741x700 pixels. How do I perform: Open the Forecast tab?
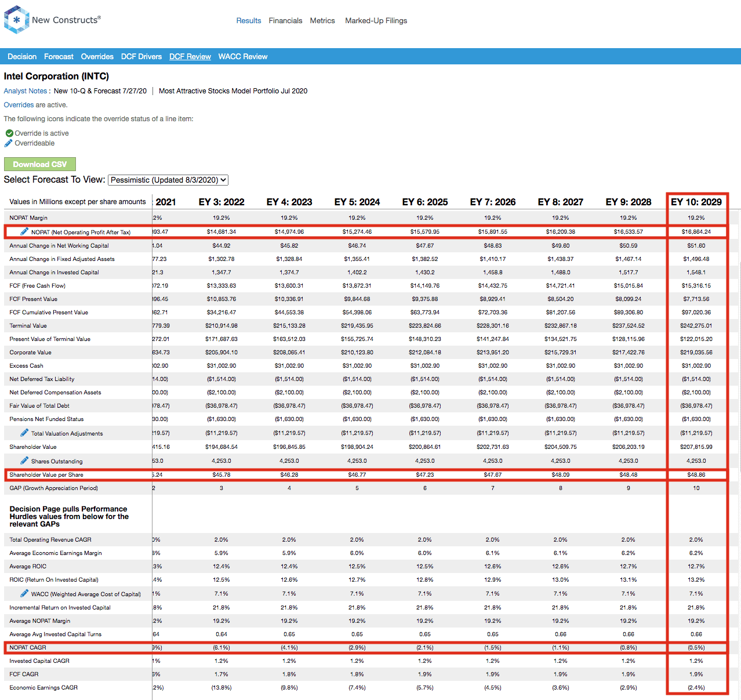59,57
